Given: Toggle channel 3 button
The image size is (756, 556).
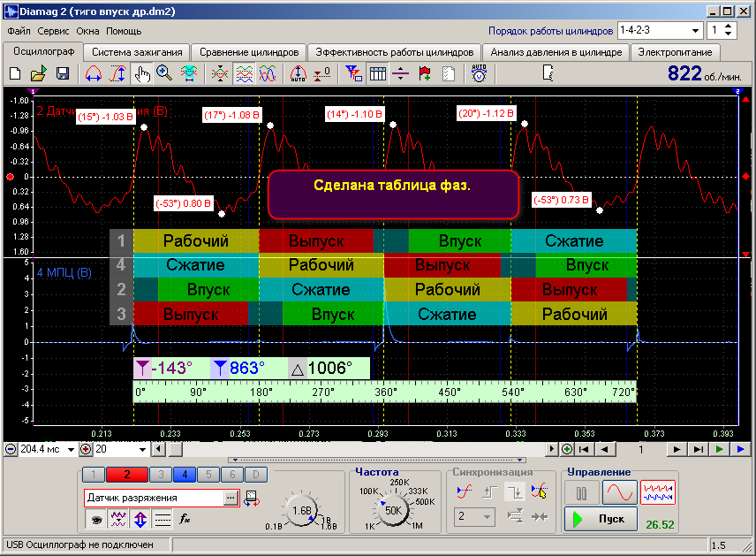Looking at the screenshot, I should (161, 475).
